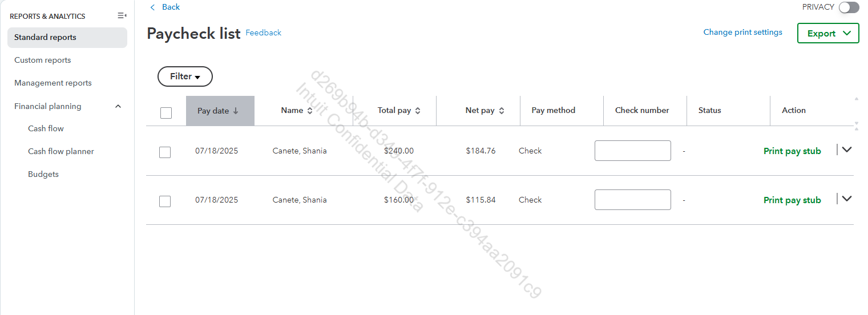The width and height of the screenshot is (868, 315).
Task: Collapse the Financial planning section
Action: click(x=118, y=107)
